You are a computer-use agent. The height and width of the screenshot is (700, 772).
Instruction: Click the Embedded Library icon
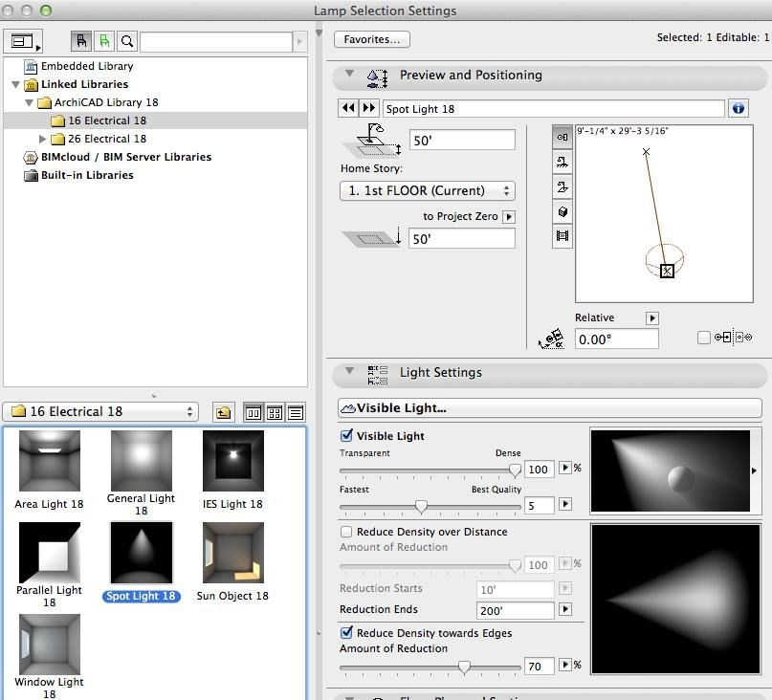[x=31, y=66]
